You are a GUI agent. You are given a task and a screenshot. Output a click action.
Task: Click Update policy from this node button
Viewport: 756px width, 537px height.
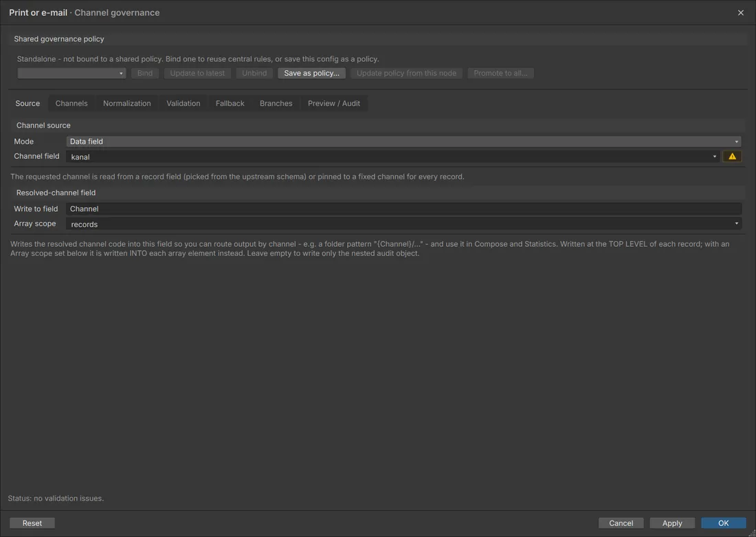[406, 74]
